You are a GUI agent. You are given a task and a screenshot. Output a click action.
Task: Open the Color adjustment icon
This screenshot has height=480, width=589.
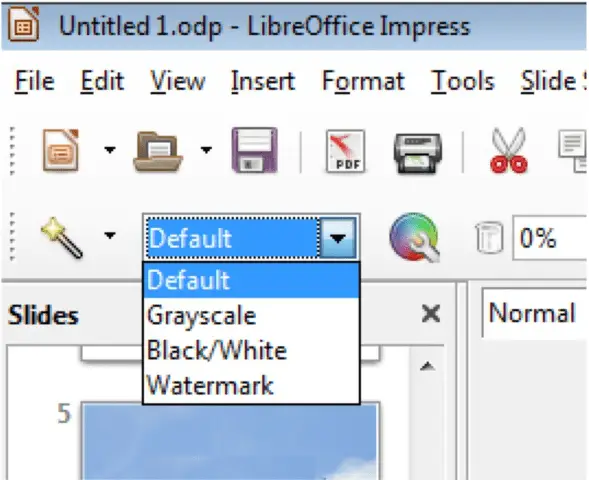414,237
